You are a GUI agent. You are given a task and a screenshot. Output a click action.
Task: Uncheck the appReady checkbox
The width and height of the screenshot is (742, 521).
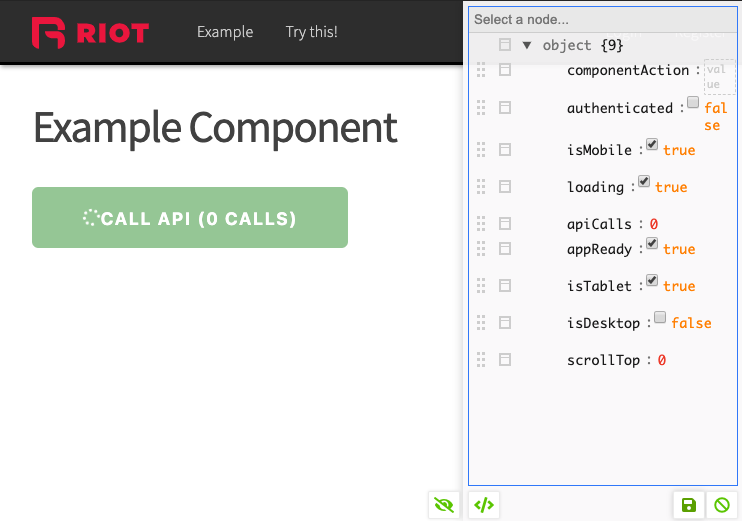click(x=652, y=243)
